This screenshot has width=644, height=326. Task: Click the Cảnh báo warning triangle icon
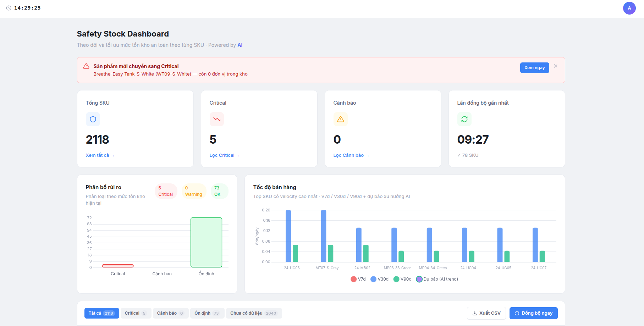[x=341, y=119]
